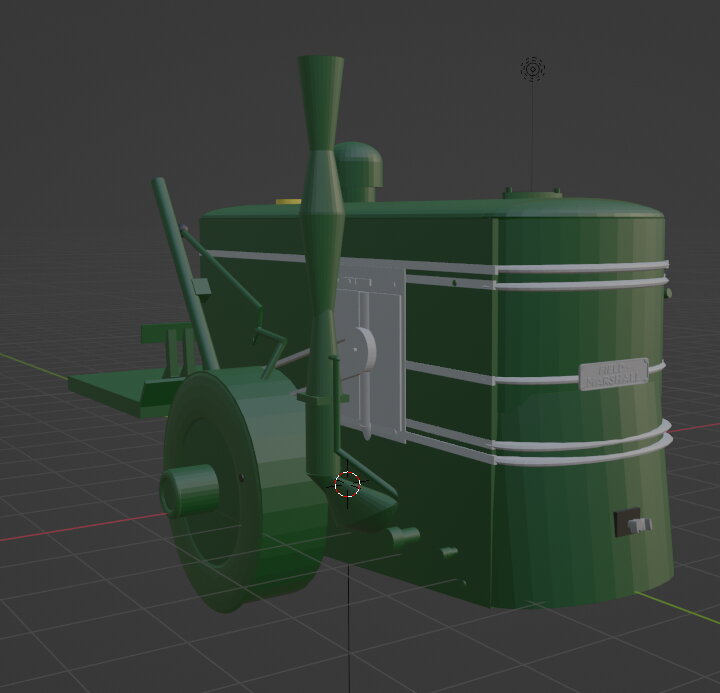
Task: Select the domed air cleaner behind exhaust
Action: (x=358, y=171)
